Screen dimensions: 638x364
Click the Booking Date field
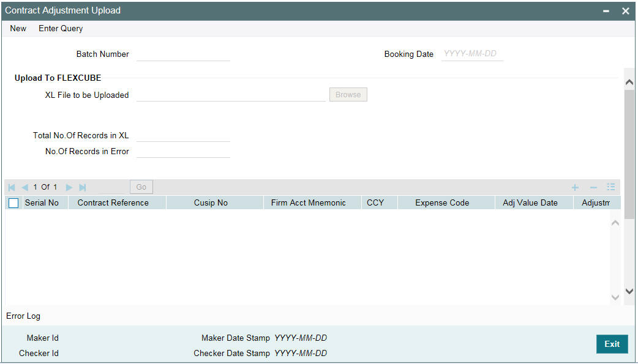click(x=473, y=54)
